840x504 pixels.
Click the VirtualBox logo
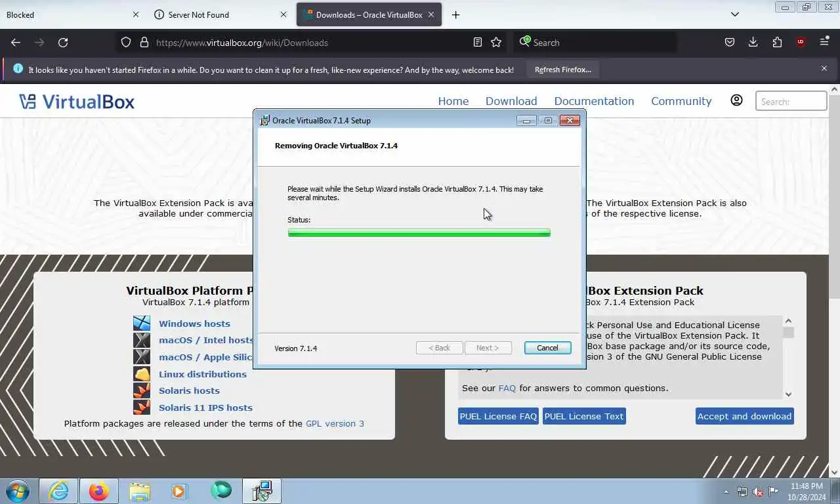(77, 101)
